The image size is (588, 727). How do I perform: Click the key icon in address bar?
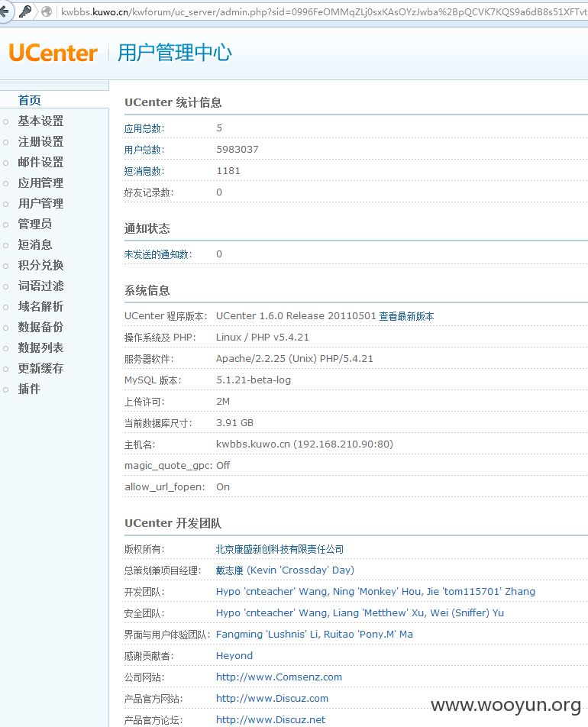pos(25,11)
